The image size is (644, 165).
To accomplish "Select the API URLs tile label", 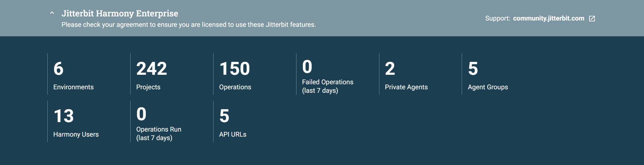I will [x=233, y=134].
